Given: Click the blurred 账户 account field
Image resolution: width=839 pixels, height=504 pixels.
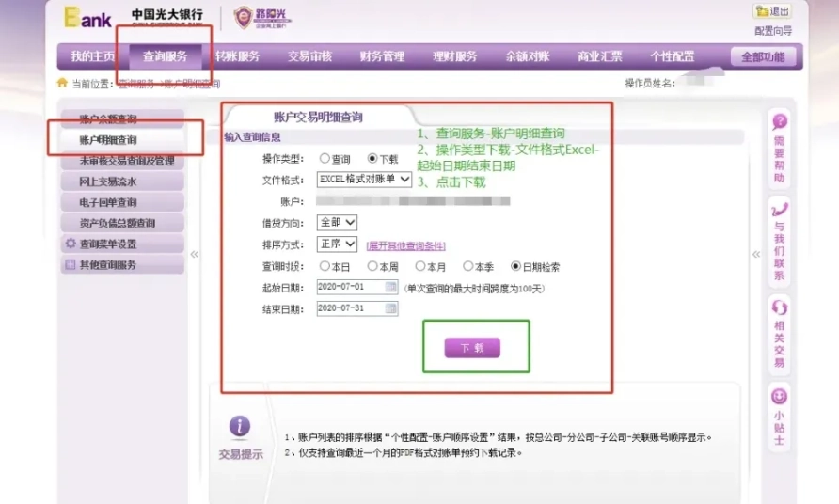Looking at the screenshot, I should (x=413, y=200).
